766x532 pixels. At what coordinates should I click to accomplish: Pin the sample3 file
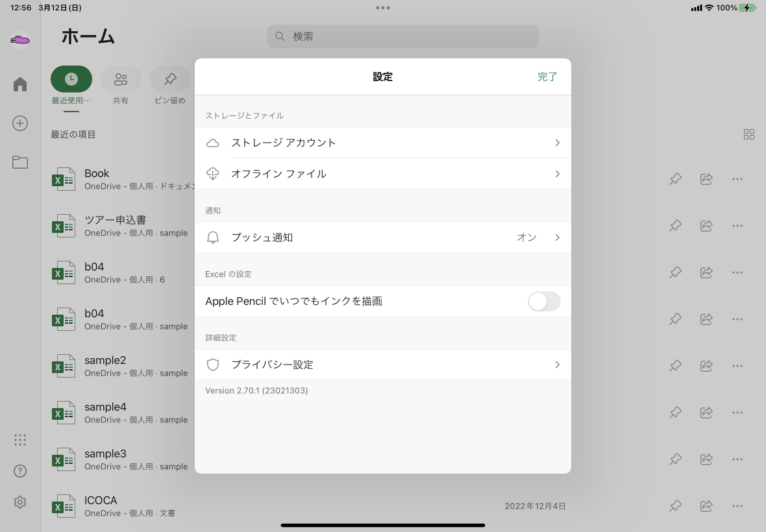click(x=675, y=459)
